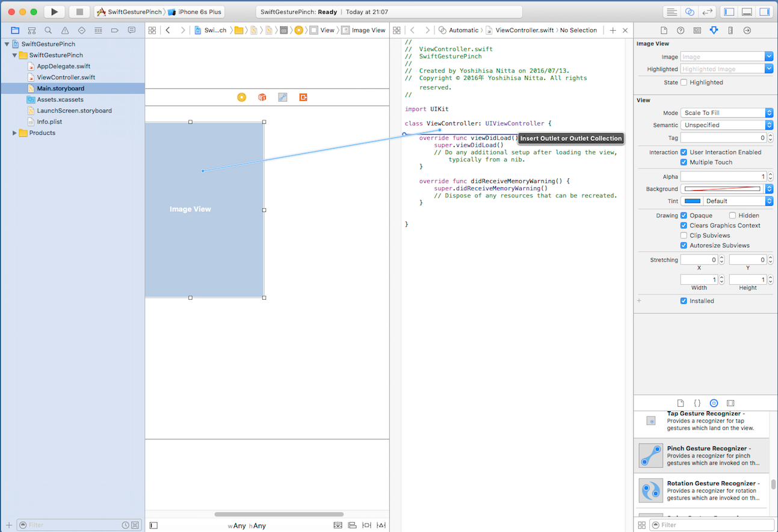Click the Run (play) button
The width and height of the screenshot is (778, 532).
[54, 12]
